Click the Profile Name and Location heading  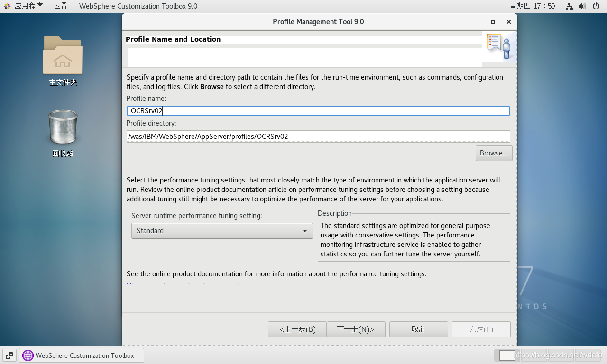click(173, 39)
